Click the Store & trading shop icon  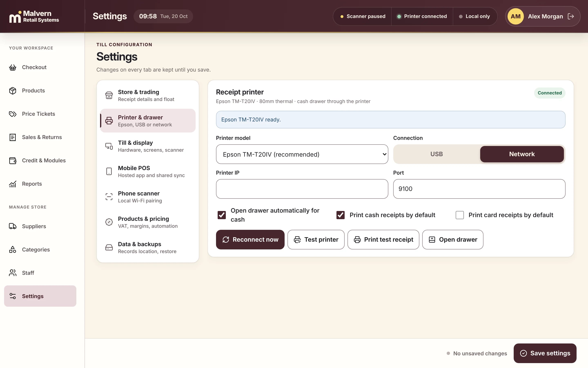point(109,95)
